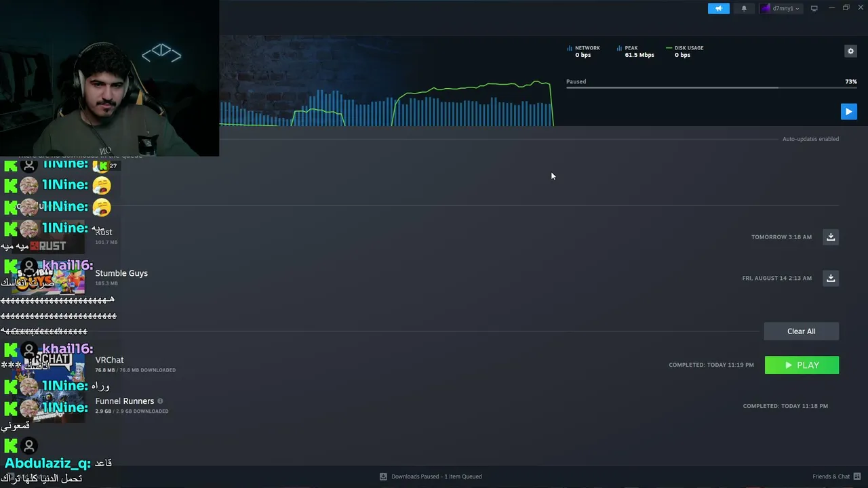The image size is (868, 488).
Task: Expand the d7mny1 account menu
Action: (781, 9)
